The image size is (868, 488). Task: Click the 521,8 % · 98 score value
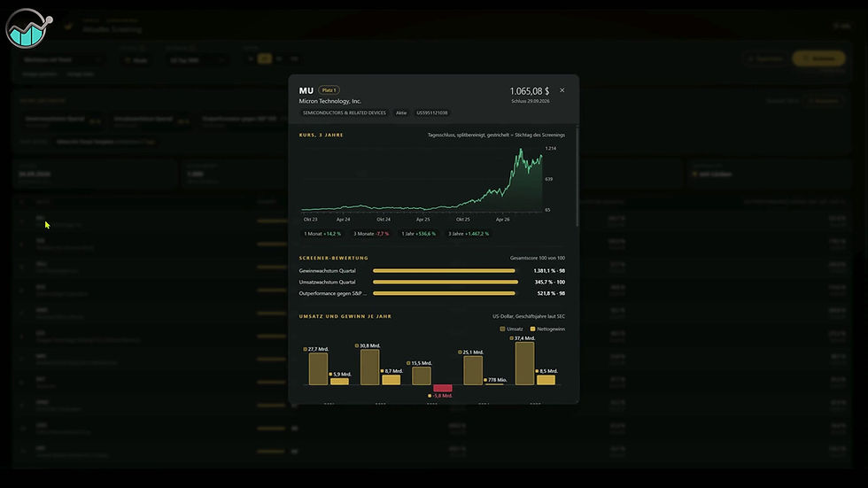(x=551, y=294)
